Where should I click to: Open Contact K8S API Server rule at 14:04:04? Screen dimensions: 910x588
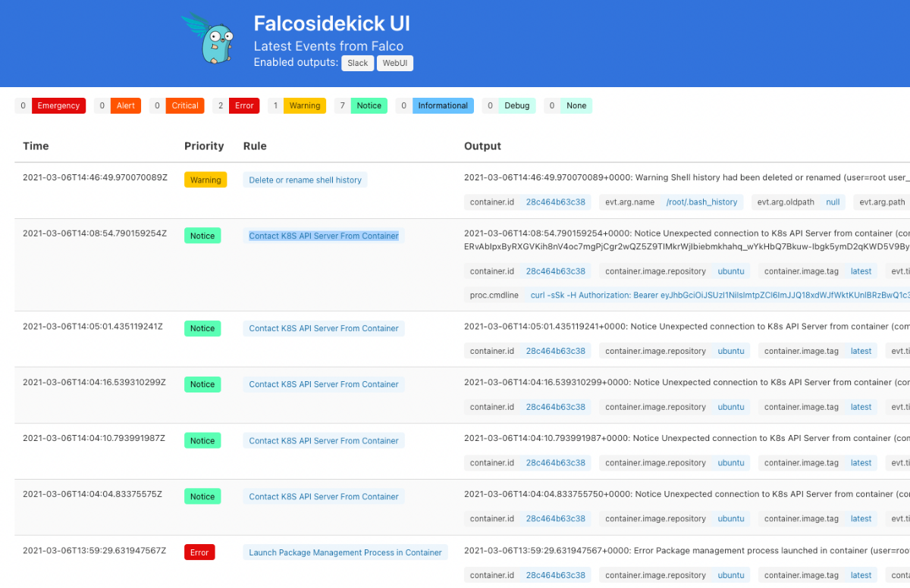324,497
